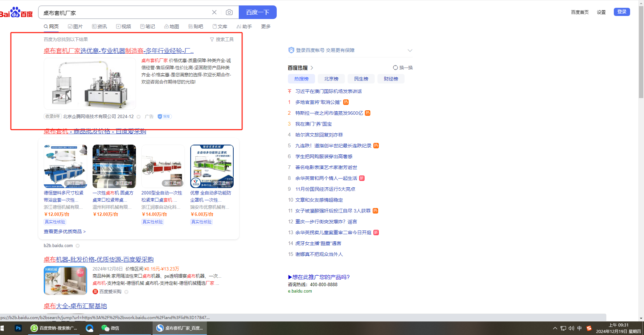Click into the search field containing 桌布套机厂家
This screenshot has width=644, height=335.
click(x=125, y=13)
